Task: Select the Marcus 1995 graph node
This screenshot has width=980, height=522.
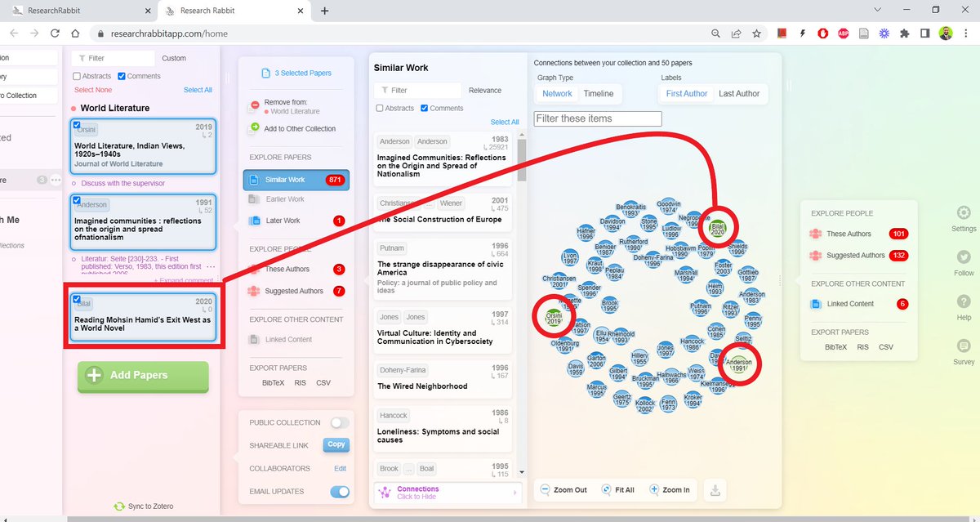Action: 596,390
